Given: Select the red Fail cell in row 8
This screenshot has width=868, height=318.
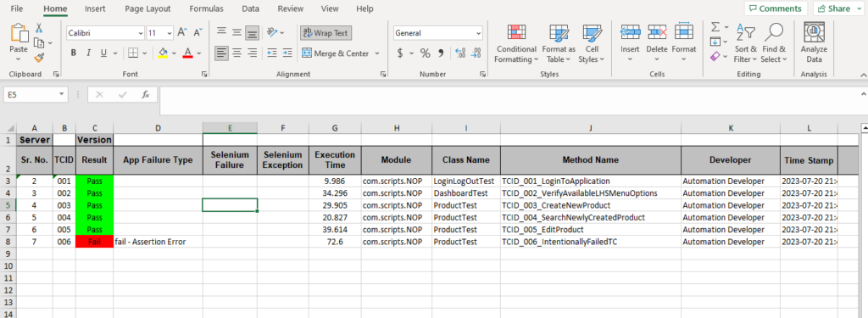Looking at the screenshot, I should [x=95, y=242].
